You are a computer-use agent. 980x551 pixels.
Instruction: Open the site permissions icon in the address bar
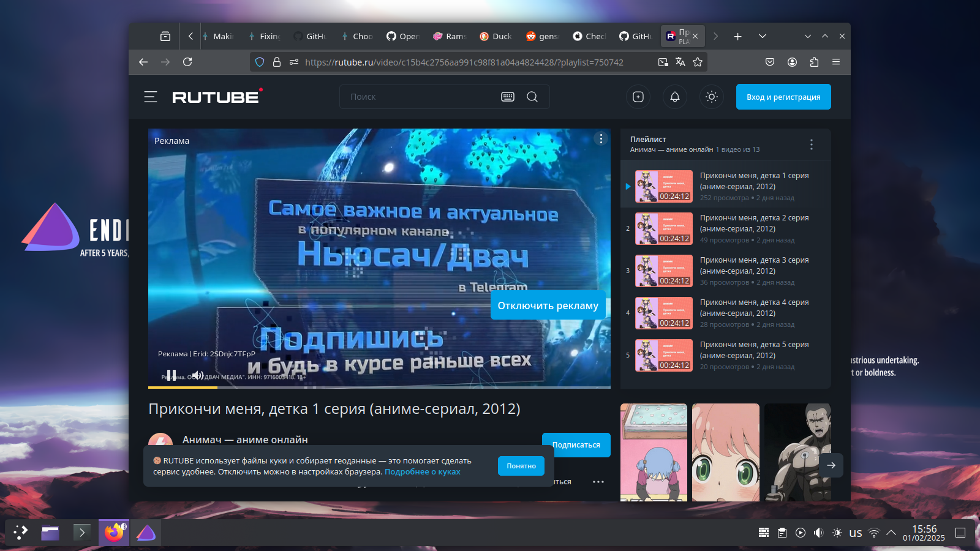294,62
